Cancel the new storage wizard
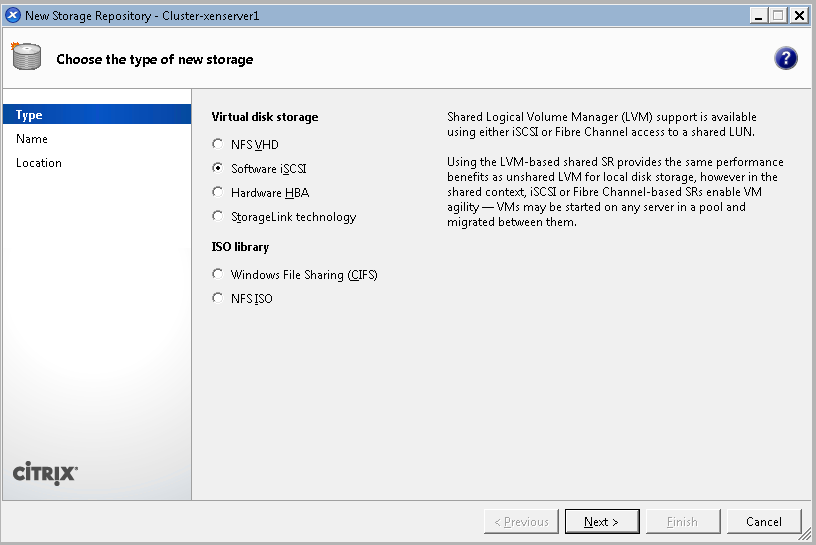 coord(763,522)
